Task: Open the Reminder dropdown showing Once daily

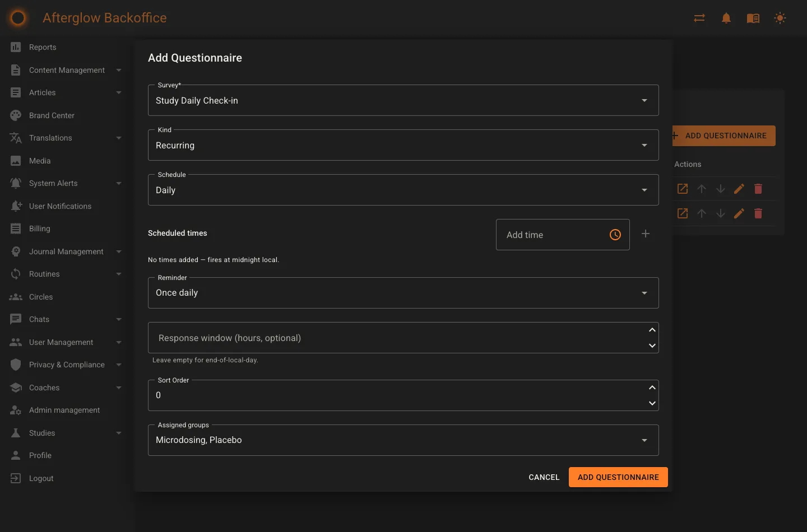Action: pyautogui.click(x=403, y=293)
